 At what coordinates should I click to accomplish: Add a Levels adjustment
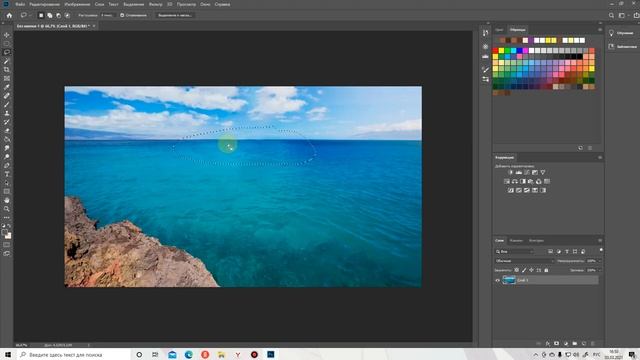click(518, 172)
